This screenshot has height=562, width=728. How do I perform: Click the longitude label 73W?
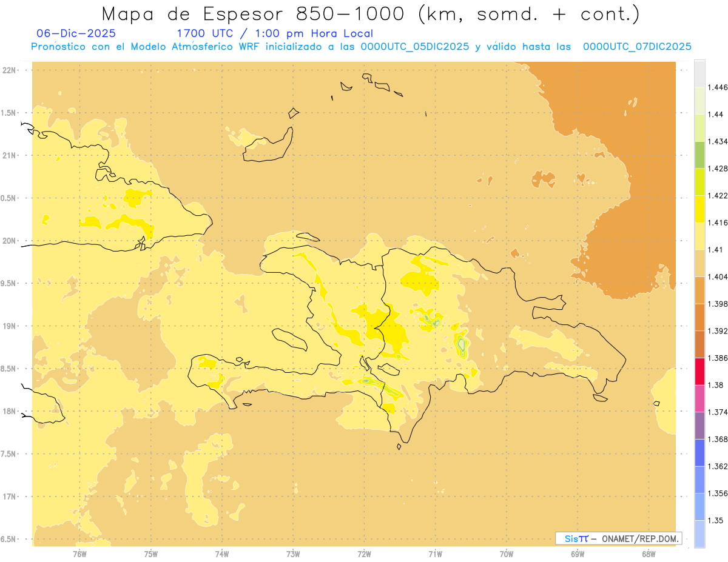tap(293, 554)
